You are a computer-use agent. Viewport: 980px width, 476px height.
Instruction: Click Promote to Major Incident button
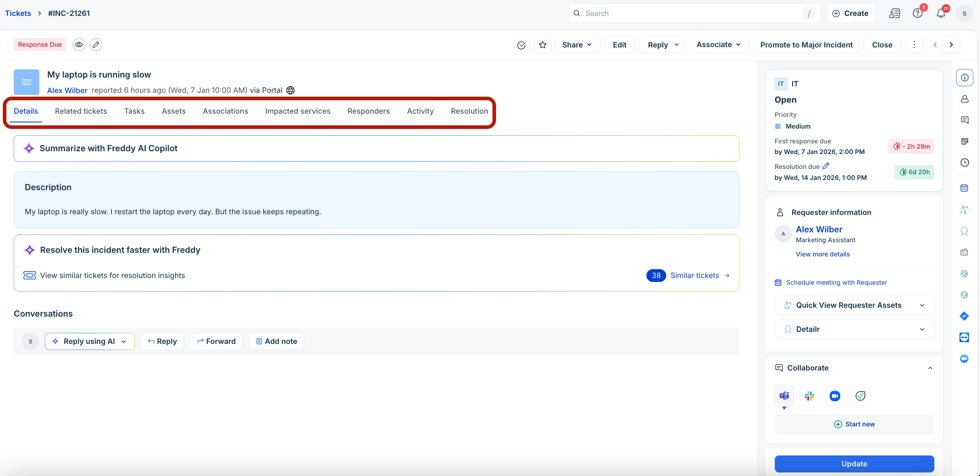pyautogui.click(x=806, y=45)
